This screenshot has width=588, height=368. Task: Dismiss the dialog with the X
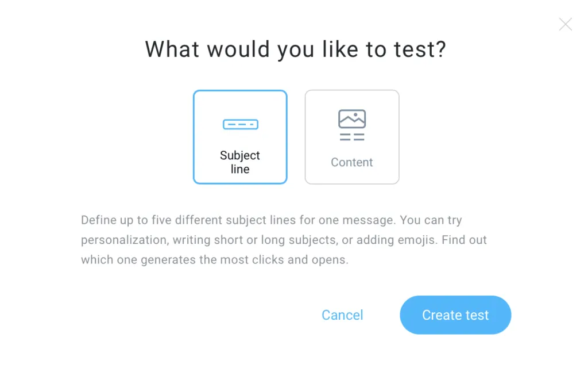coord(566,24)
